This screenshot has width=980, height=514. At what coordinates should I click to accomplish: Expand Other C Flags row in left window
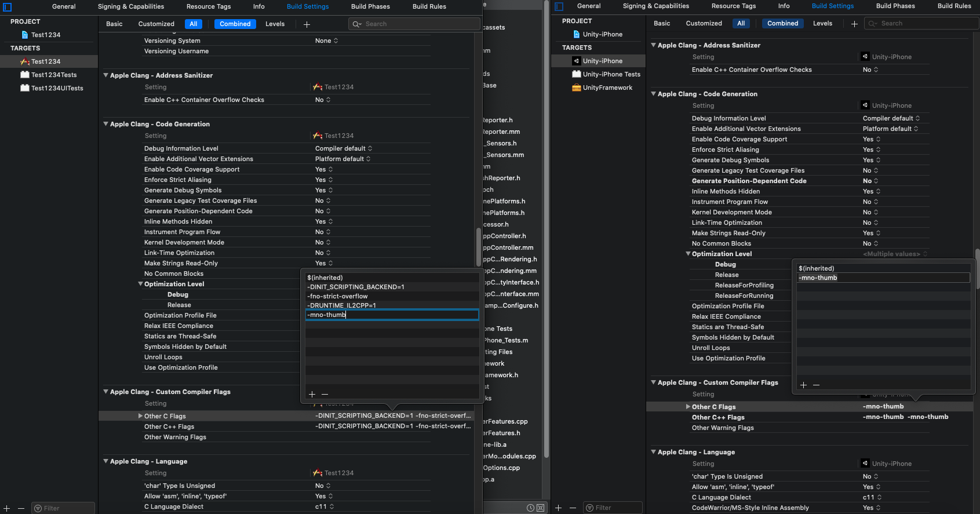pos(140,416)
